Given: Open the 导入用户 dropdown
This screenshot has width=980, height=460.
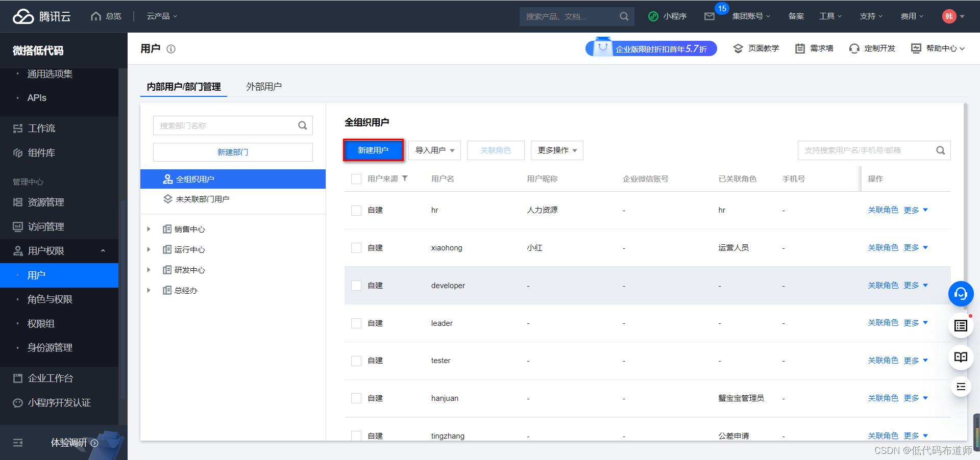Looking at the screenshot, I should tap(434, 150).
